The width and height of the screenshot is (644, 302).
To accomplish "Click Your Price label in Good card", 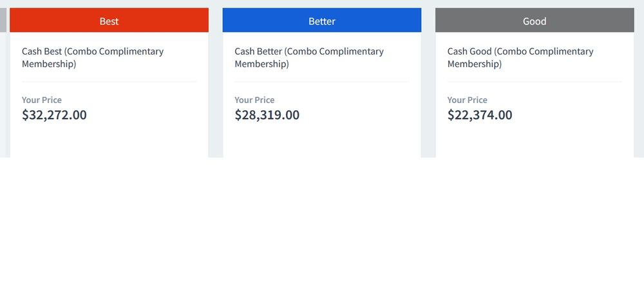I will pyautogui.click(x=468, y=100).
